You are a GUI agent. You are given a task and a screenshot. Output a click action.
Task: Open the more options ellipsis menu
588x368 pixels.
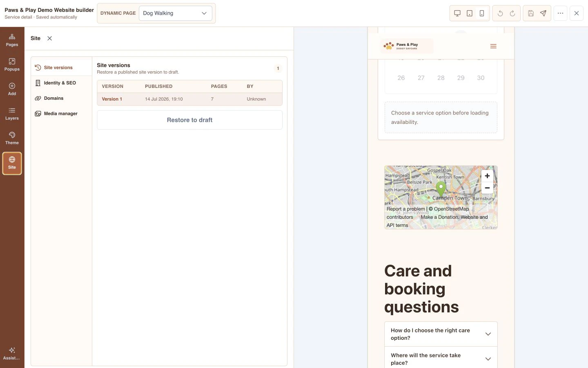560,13
